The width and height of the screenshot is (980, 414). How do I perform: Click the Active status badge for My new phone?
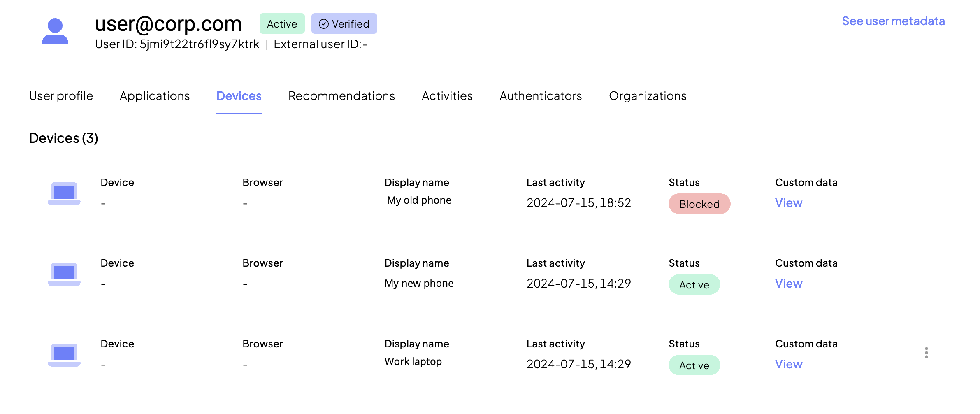(x=694, y=285)
